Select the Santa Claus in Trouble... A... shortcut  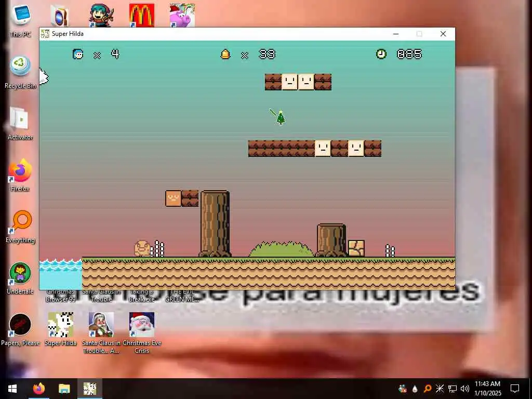tap(101, 333)
